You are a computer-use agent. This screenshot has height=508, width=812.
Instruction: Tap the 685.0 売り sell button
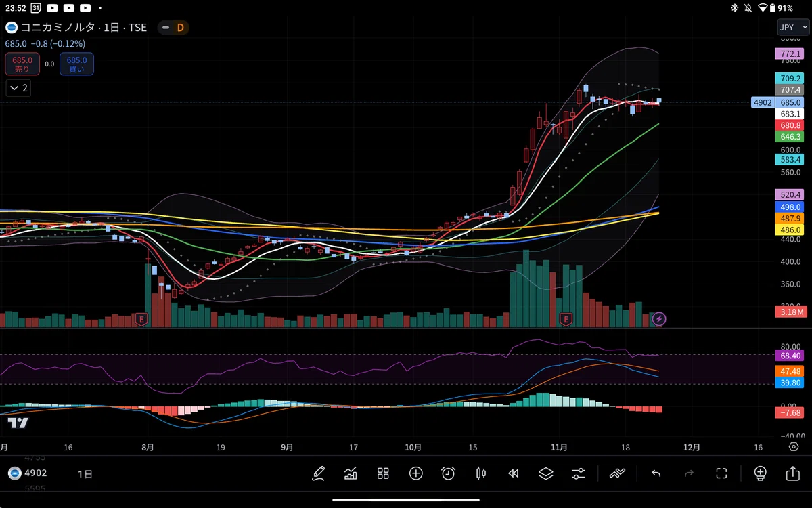22,64
